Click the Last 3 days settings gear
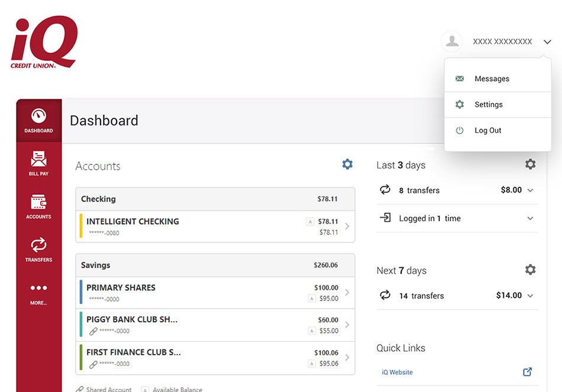This screenshot has width=562, height=392. (530, 164)
